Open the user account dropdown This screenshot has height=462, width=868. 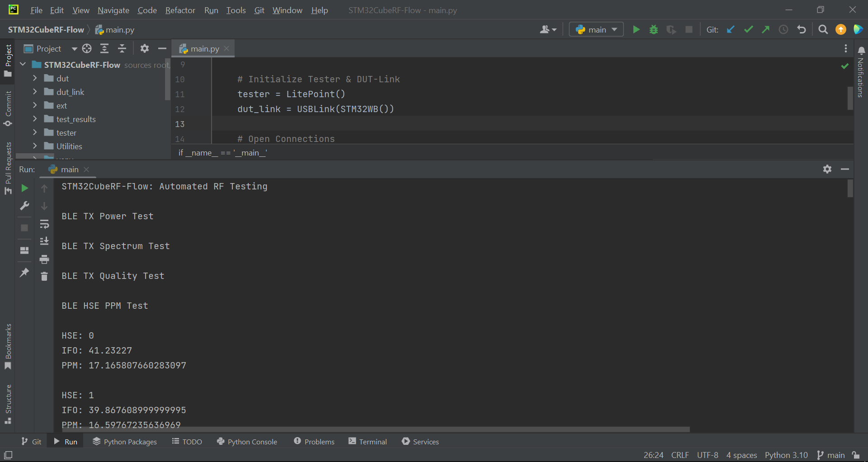tap(548, 30)
